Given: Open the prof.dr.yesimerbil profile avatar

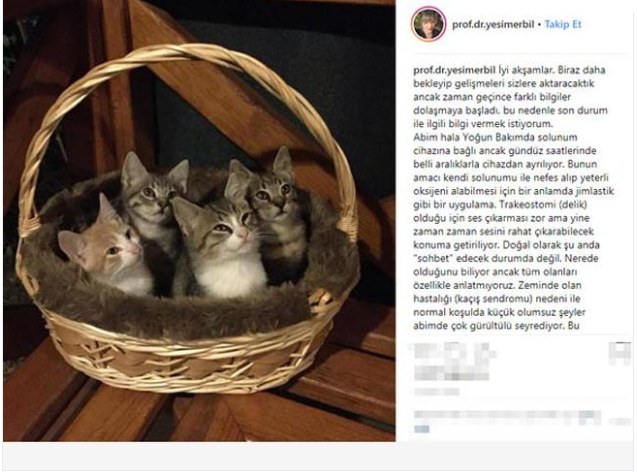Looking at the screenshot, I should coord(429,24).
